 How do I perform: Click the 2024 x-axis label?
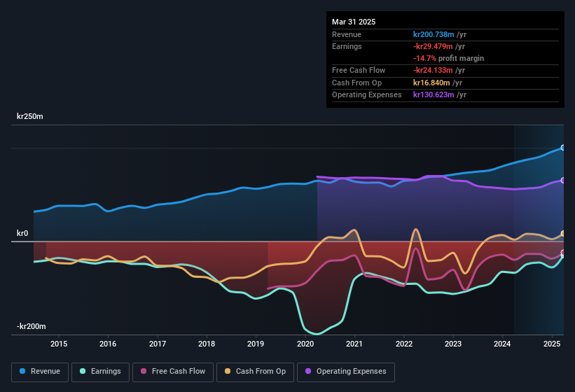click(502, 344)
